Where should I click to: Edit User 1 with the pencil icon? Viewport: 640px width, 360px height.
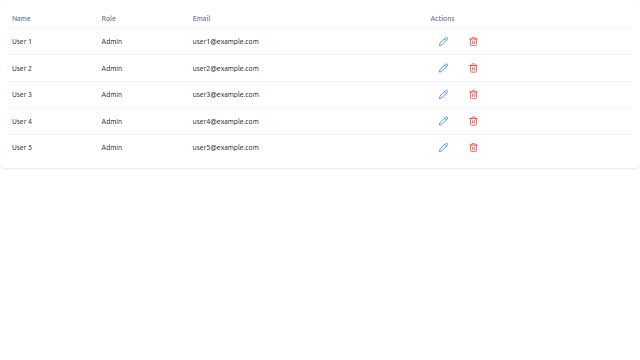pyautogui.click(x=443, y=41)
